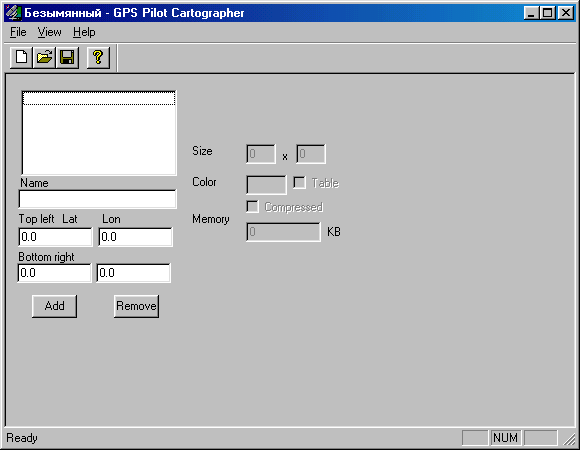Click the Top left Lon field
This screenshot has height=450, width=580.
click(135, 237)
